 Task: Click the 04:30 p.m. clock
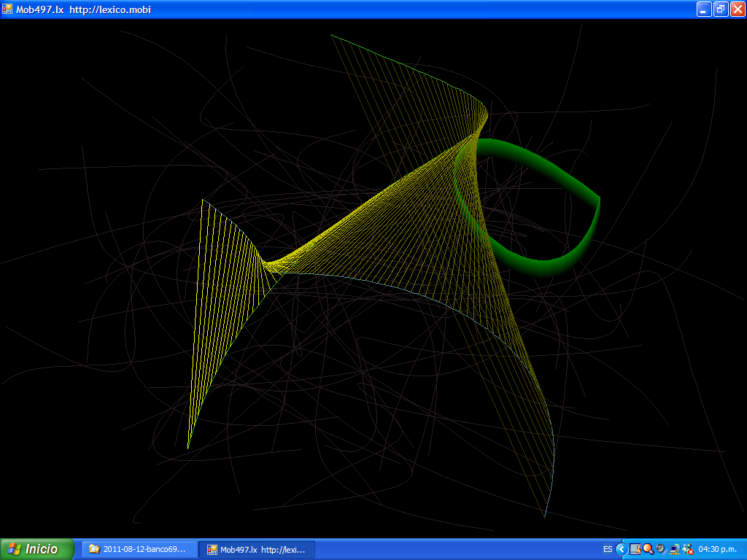[x=718, y=549]
